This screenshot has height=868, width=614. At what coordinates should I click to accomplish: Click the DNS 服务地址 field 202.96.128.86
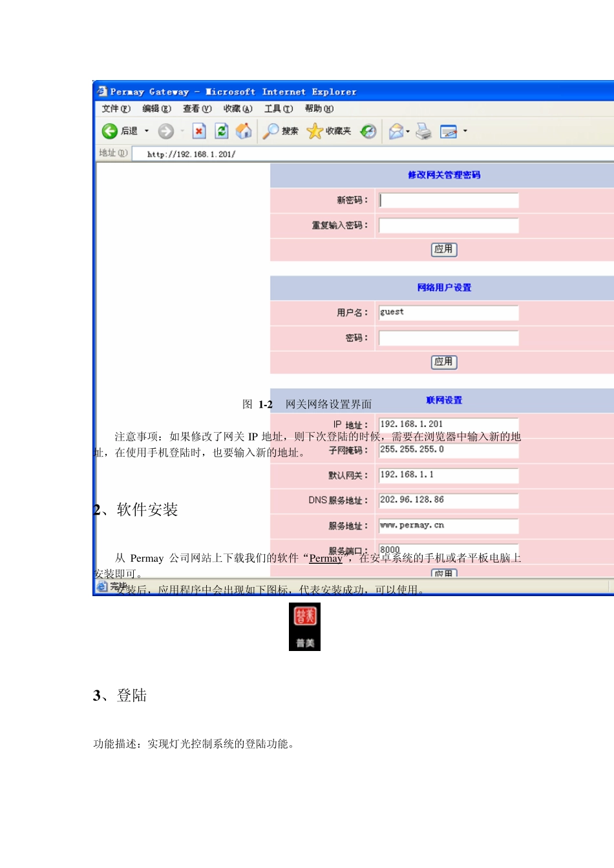(449, 501)
